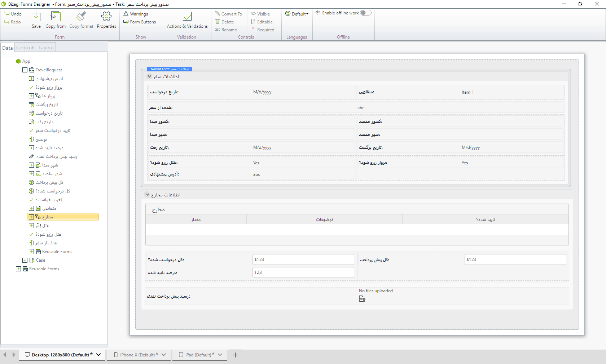Select the highlighted مخارج collection
Viewport: 606px width, 364px height.
pyautogui.click(x=63, y=217)
